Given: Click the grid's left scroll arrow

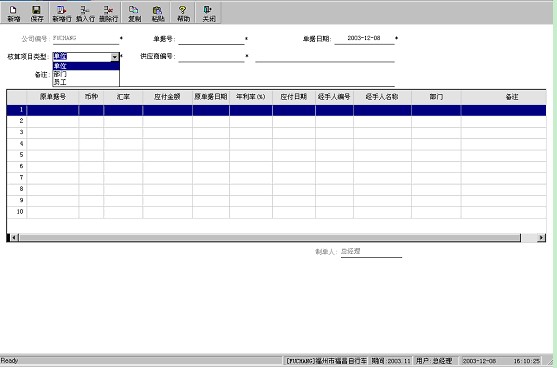Looking at the screenshot, I should (14, 238).
